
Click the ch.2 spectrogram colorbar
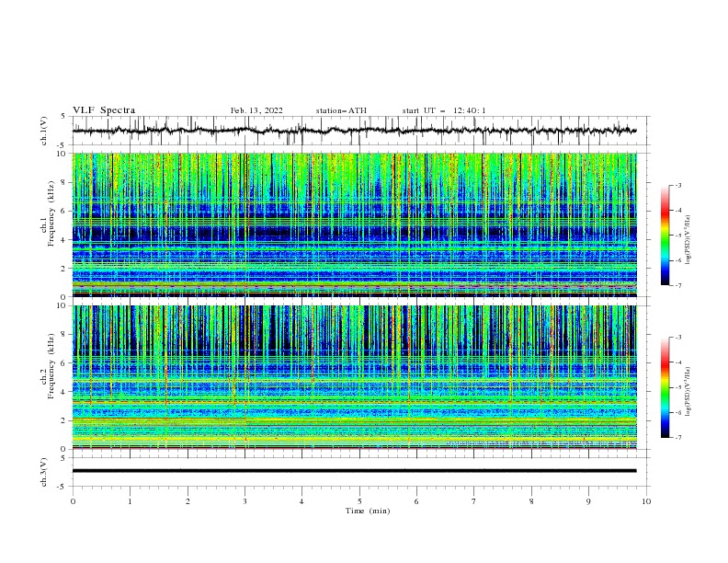click(x=665, y=387)
